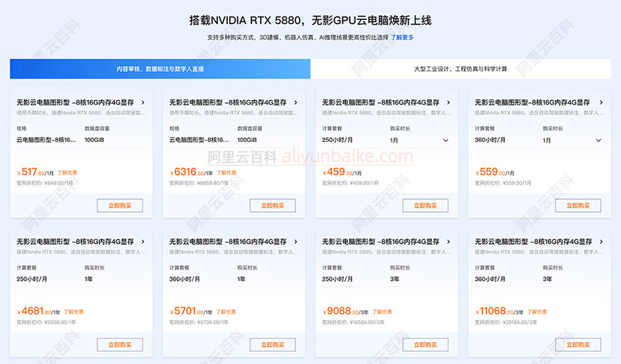Buy the ¥5701.80 plan with 立即购买
This screenshot has width=621, height=364.
(273, 345)
